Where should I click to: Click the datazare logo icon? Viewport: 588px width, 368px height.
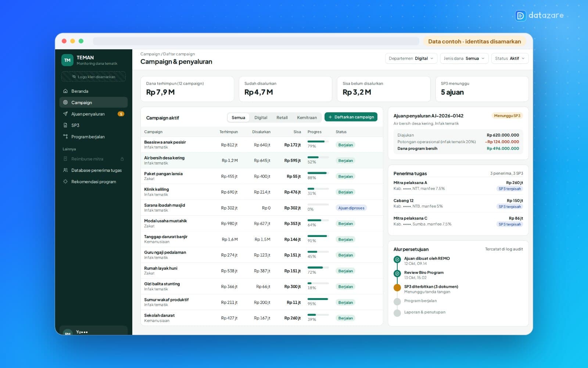520,15
